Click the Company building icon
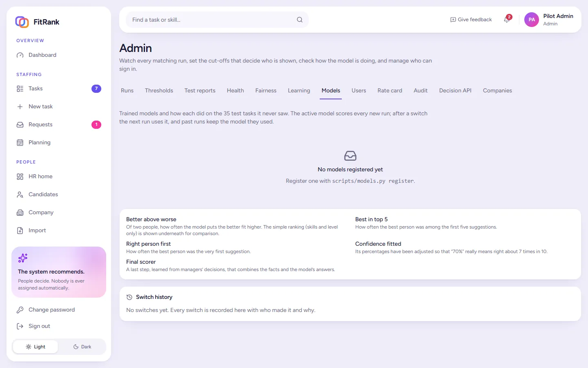Viewport: 588px width, 368px height. pos(20,213)
